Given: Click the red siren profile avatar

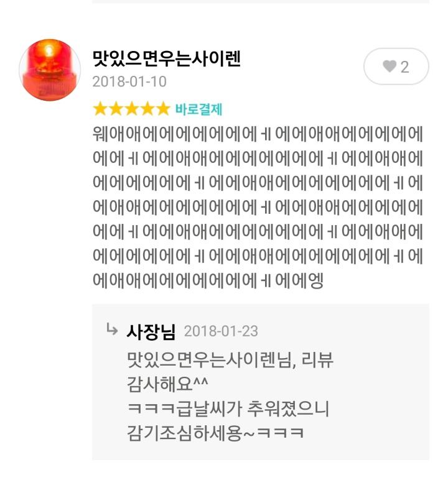Looking at the screenshot, I should (50, 70).
